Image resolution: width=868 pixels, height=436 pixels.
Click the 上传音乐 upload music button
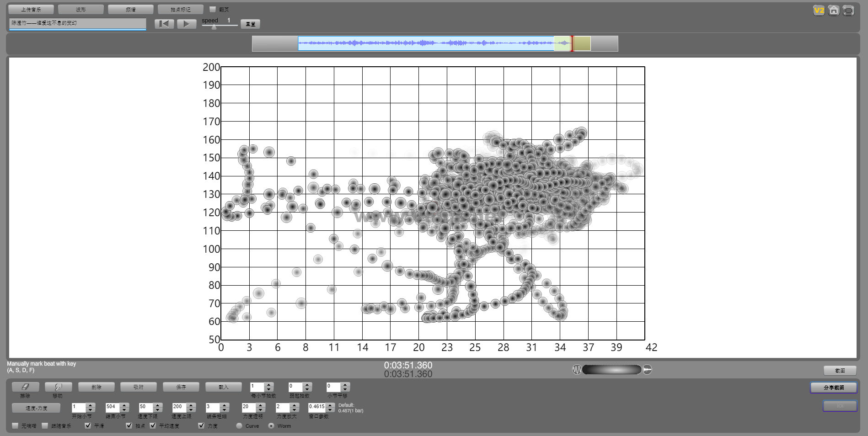[31, 9]
